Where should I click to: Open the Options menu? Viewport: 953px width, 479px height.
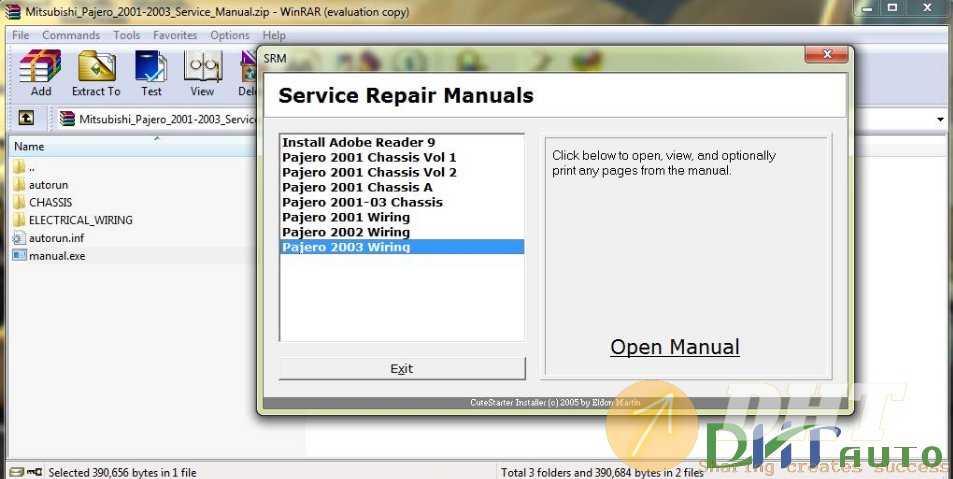pos(230,35)
